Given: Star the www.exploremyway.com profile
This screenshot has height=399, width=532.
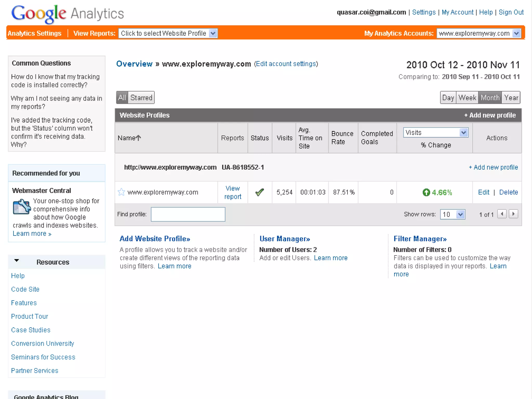Looking at the screenshot, I should pos(121,192).
